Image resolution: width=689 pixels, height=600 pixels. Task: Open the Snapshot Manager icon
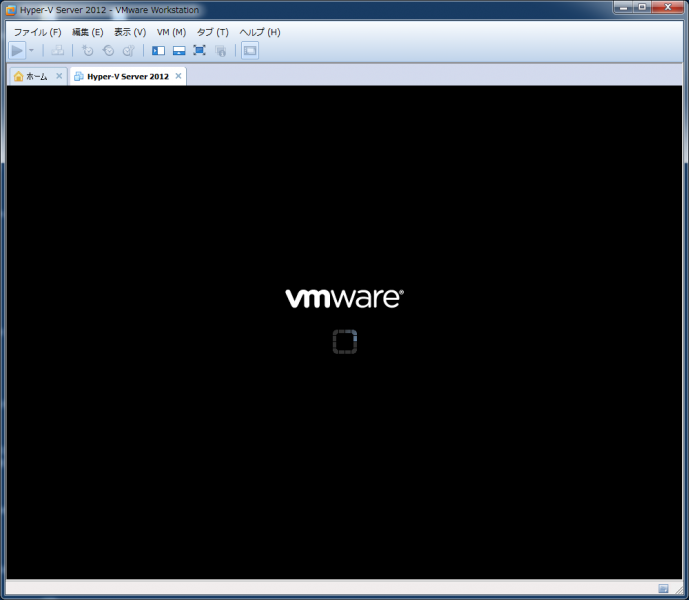click(129, 51)
